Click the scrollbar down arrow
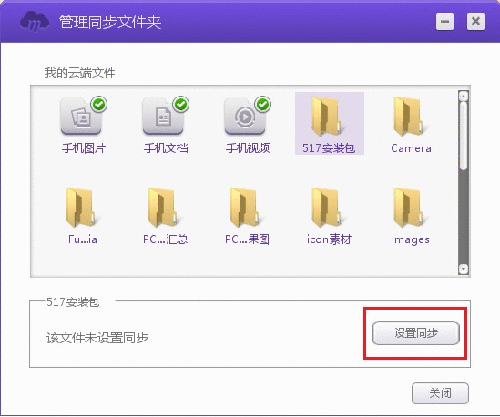Viewport: 500px width, 417px height. click(x=463, y=269)
